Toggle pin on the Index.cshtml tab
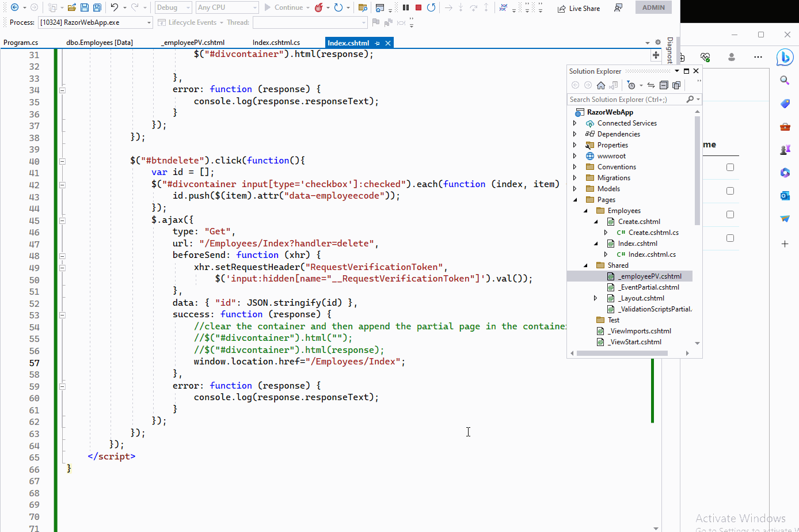 pyautogui.click(x=378, y=43)
